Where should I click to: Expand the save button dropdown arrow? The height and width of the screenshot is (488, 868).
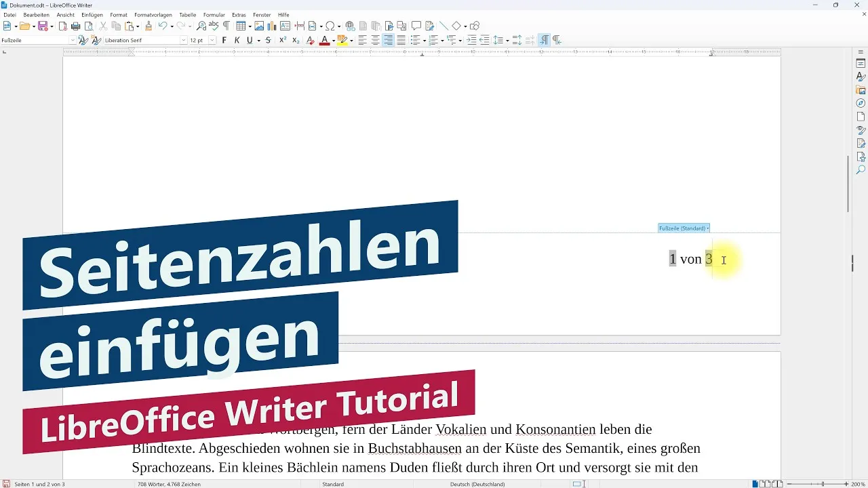tap(52, 26)
